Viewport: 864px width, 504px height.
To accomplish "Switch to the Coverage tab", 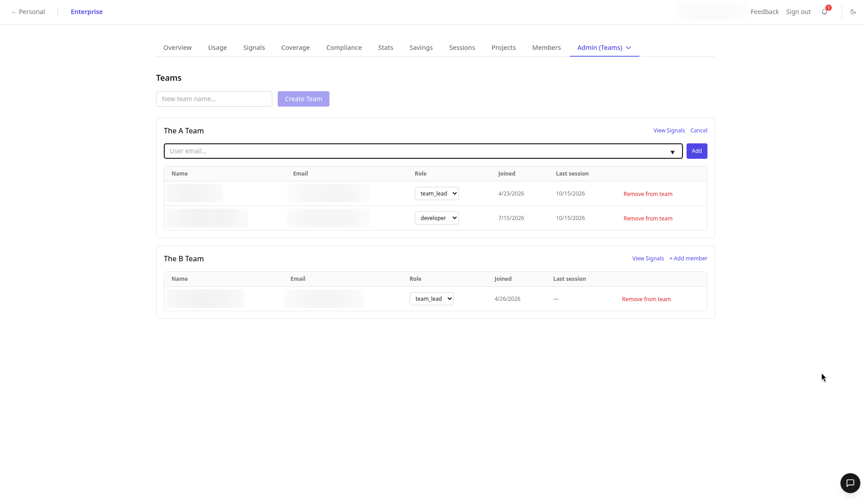I will [295, 48].
